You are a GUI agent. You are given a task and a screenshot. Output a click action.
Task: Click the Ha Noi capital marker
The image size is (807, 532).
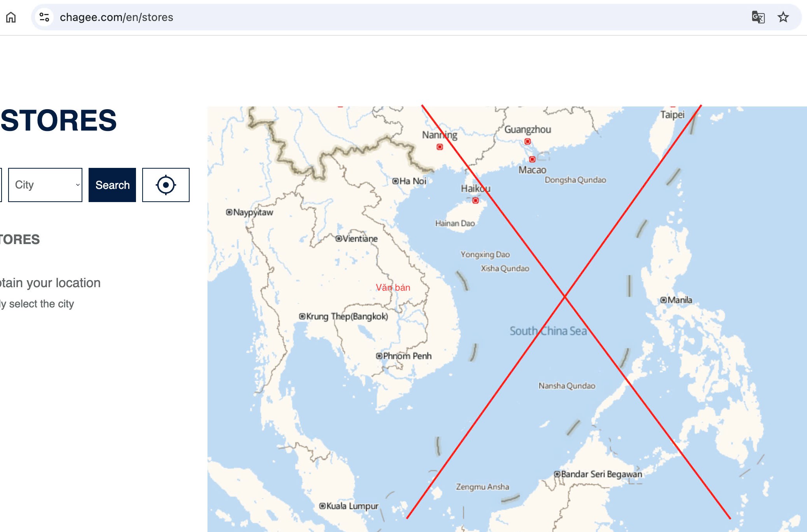(x=395, y=181)
